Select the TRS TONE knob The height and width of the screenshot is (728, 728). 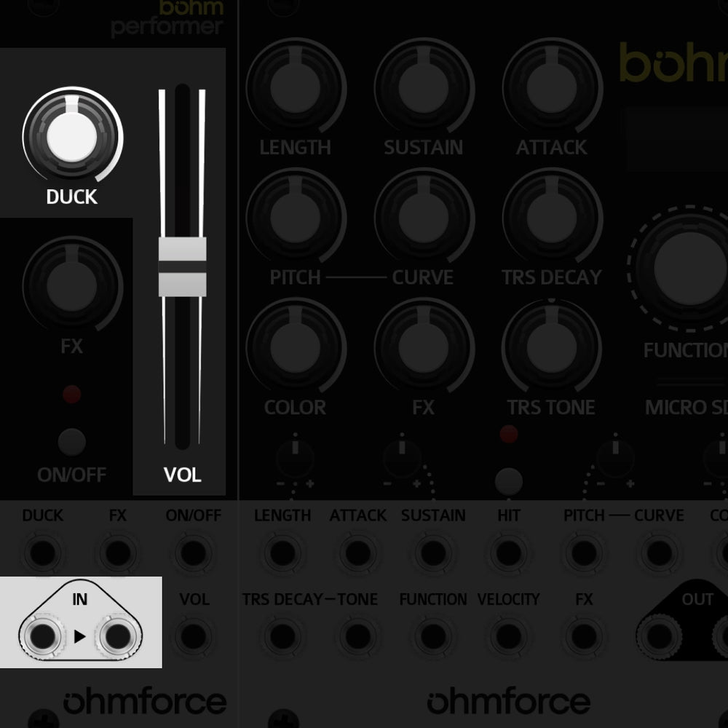(x=551, y=347)
